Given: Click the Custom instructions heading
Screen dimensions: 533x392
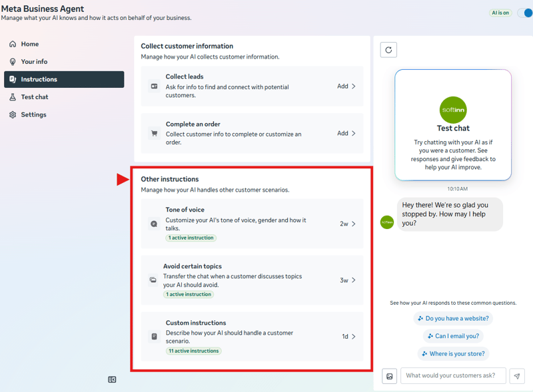Looking at the screenshot, I should [196, 323].
